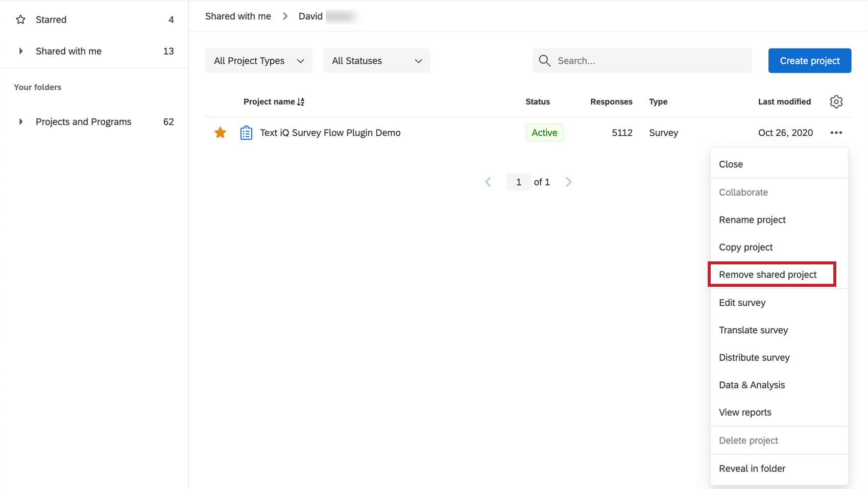The image size is (868, 489).
Task: Click the search magnifier icon
Action: [x=544, y=60]
